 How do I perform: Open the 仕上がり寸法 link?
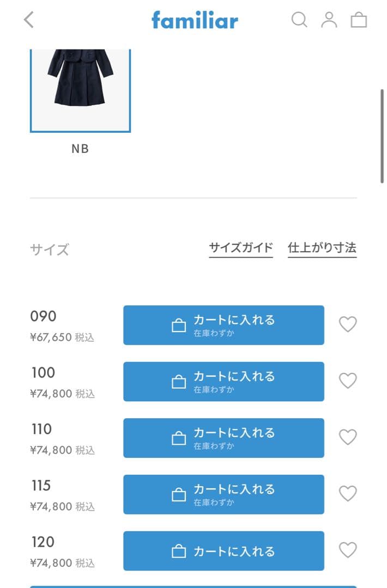tap(322, 247)
